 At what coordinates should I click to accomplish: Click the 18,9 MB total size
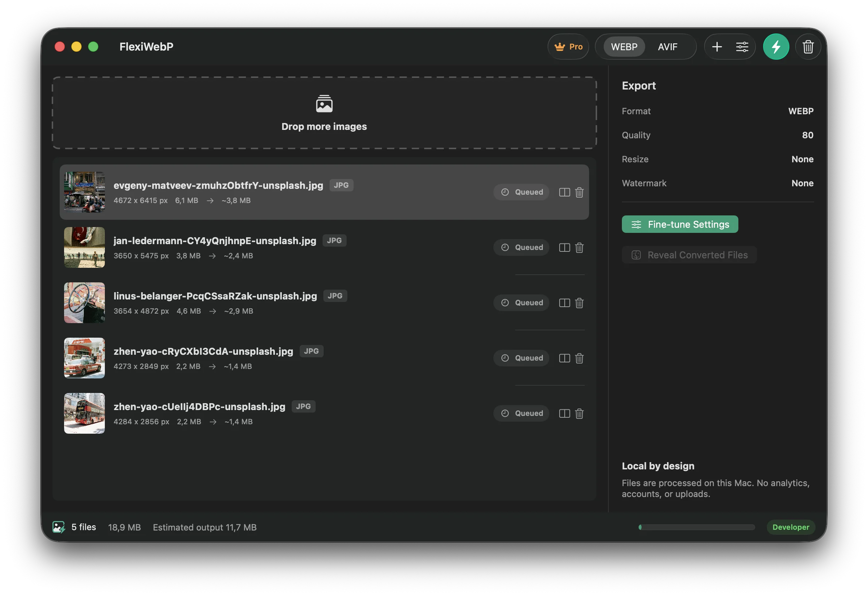coord(124,528)
